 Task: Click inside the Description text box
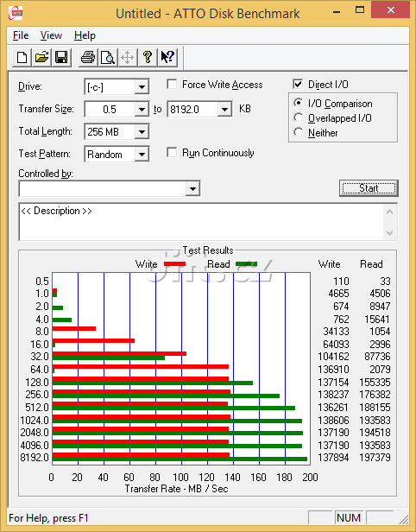pos(202,222)
